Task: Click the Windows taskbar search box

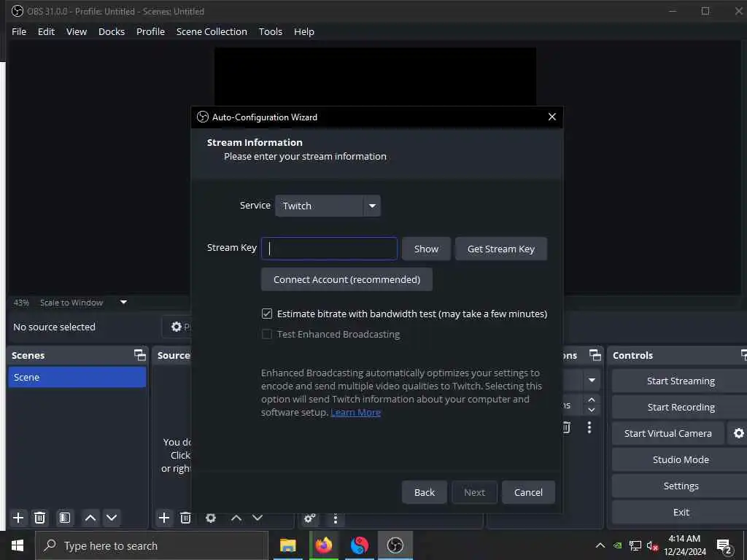Action: coord(152,545)
